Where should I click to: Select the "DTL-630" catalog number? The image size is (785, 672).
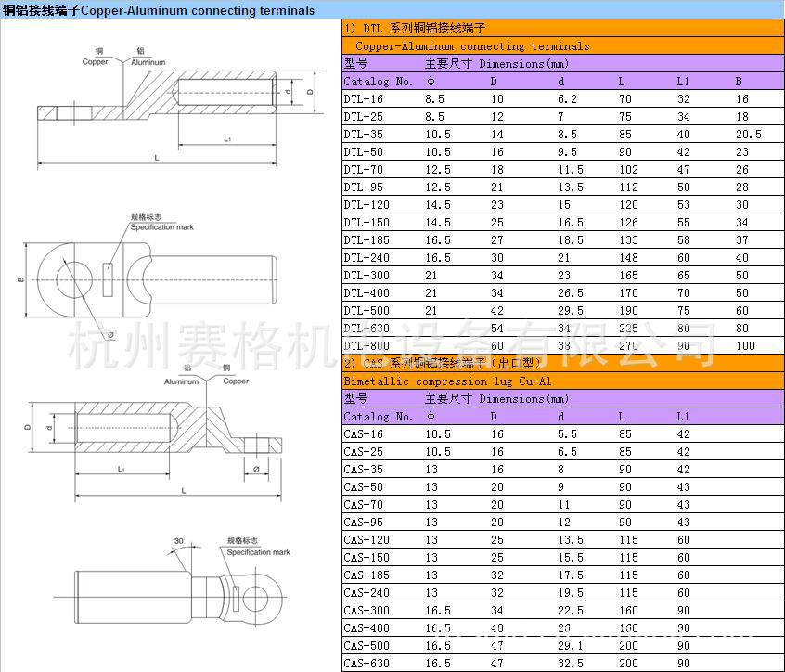367,329
